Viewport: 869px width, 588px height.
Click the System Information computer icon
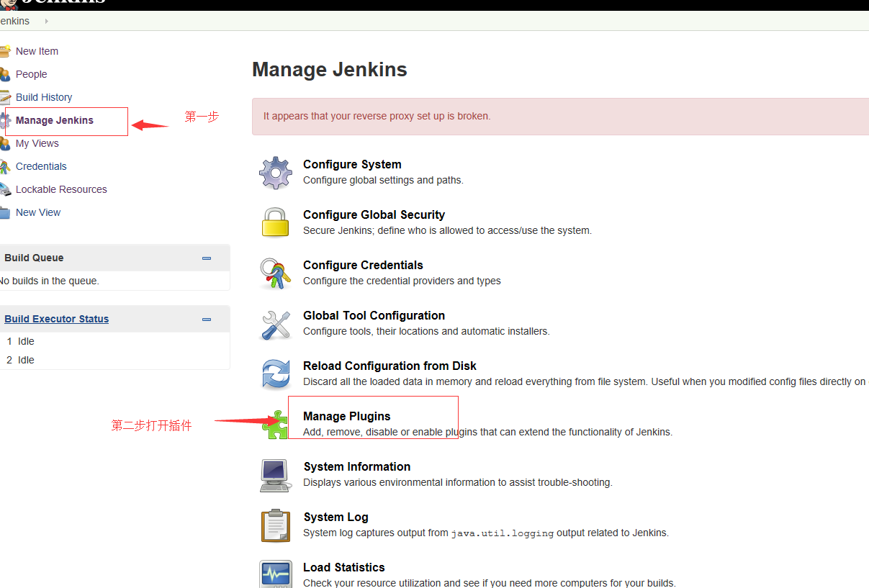point(275,475)
